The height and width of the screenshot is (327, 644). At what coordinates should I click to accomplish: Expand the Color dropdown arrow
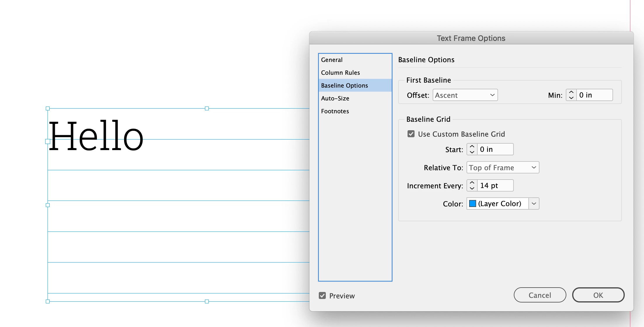click(x=534, y=203)
